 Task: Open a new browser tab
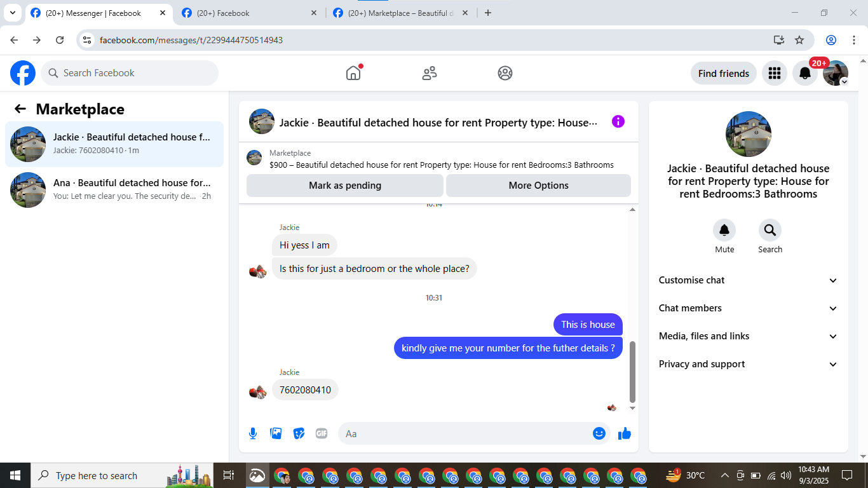point(488,13)
